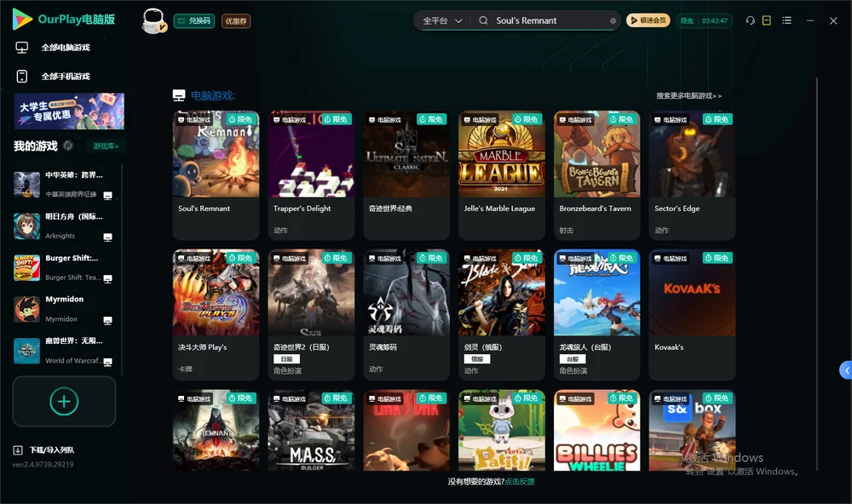The width and height of the screenshot is (852, 504).
Task: Click the PC icon beside Arknights
Action: click(107, 237)
